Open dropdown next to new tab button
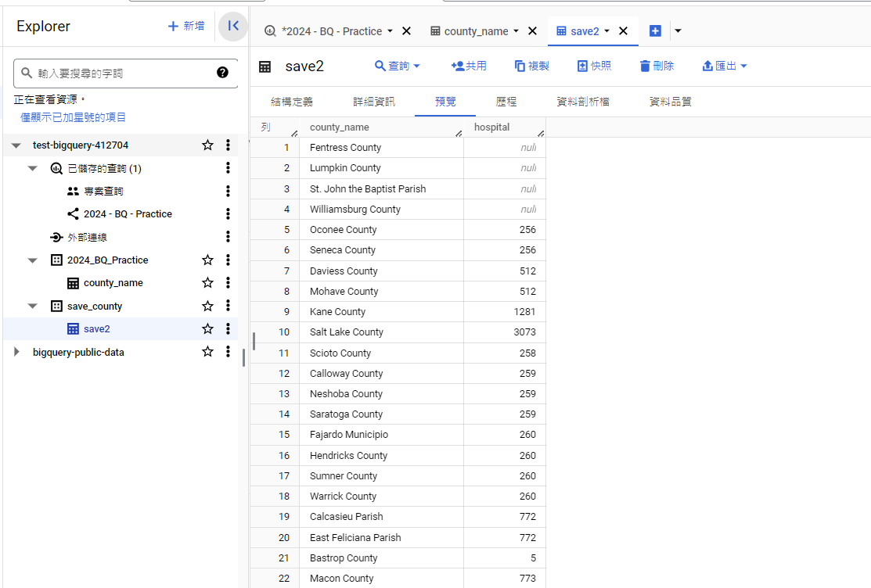Viewport: 871px width, 588px height. (x=678, y=31)
